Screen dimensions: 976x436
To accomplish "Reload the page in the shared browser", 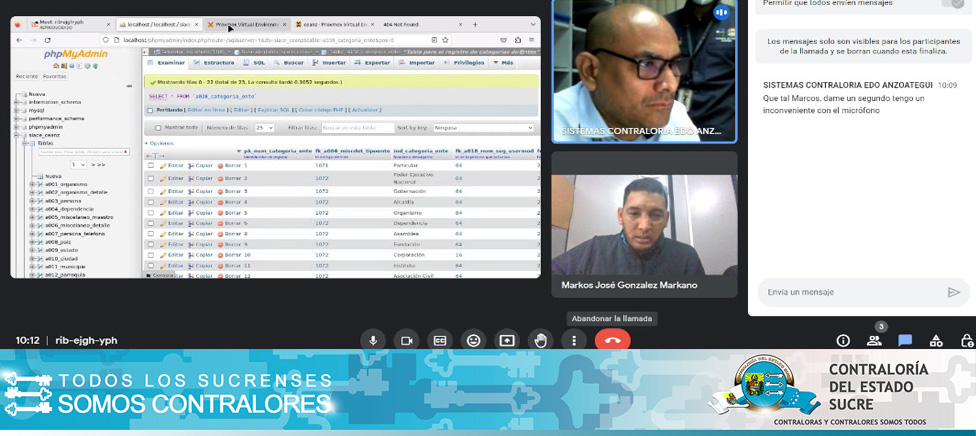I will (47, 39).
